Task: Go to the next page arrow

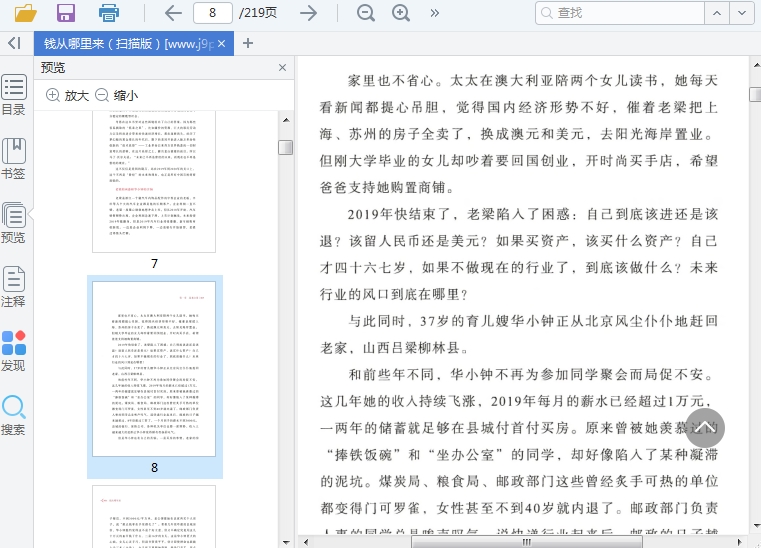Action: [x=309, y=13]
